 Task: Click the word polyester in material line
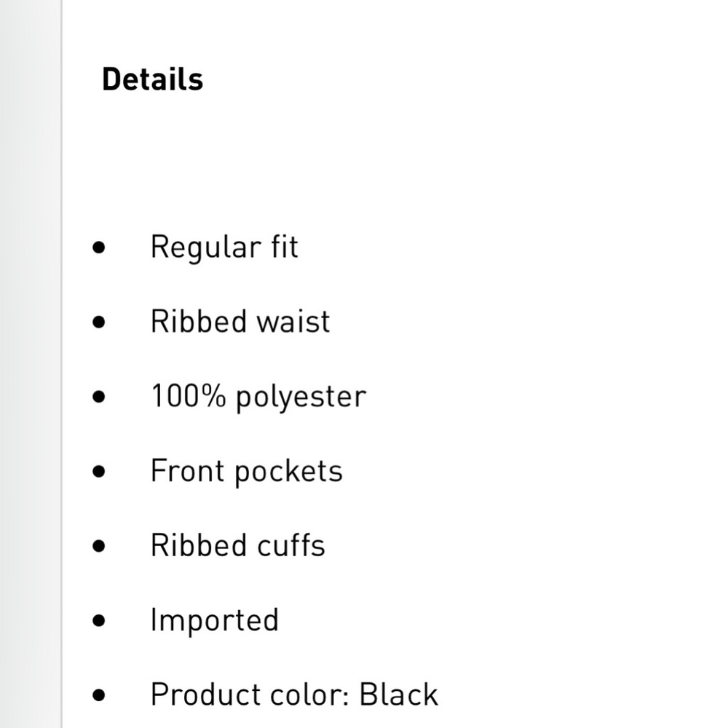point(301,399)
